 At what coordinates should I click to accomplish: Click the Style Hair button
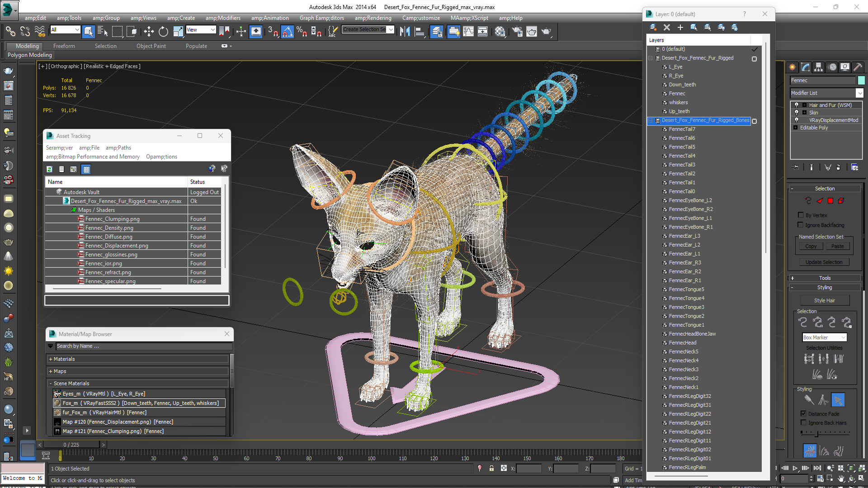pyautogui.click(x=825, y=300)
